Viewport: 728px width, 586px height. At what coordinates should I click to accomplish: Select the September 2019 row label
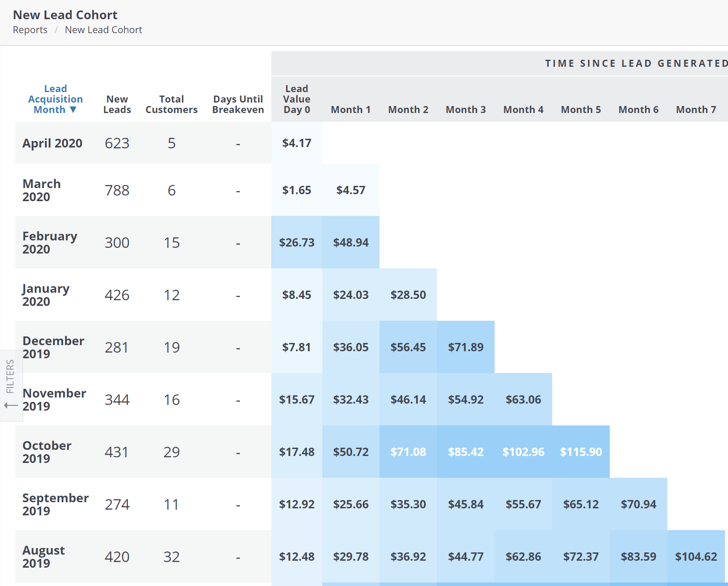55,504
